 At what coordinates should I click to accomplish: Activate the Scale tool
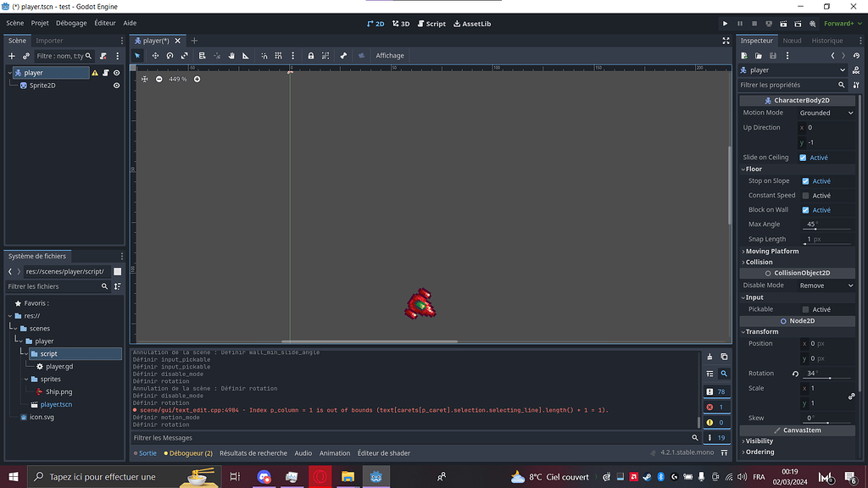[x=185, y=55]
